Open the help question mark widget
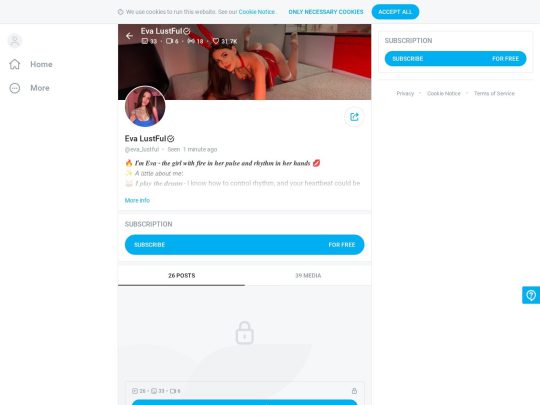This screenshot has width=540, height=405. click(x=531, y=295)
